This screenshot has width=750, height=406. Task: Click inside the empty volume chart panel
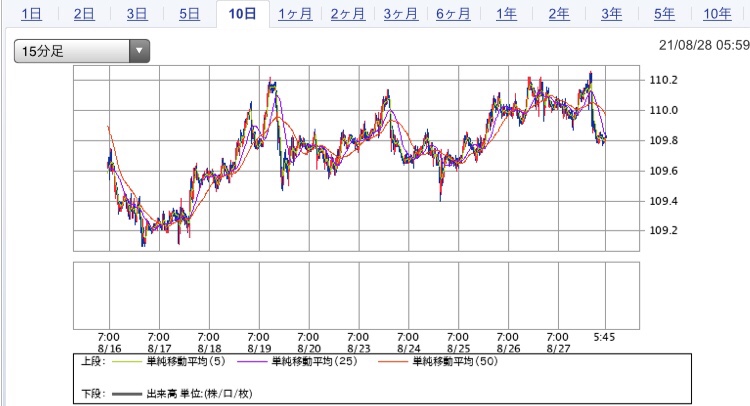[x=356, y=296]
